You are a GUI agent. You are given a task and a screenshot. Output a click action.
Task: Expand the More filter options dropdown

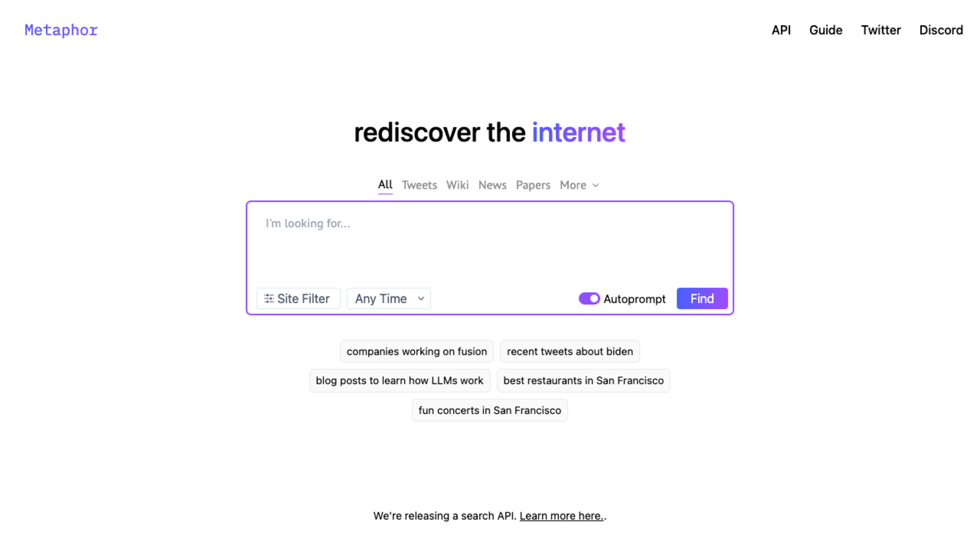579,185
